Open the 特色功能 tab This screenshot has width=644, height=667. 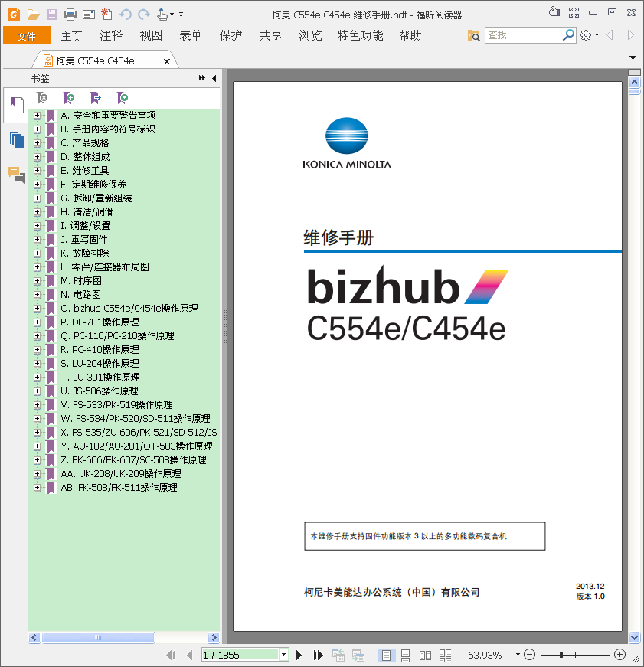click(360, 36)
